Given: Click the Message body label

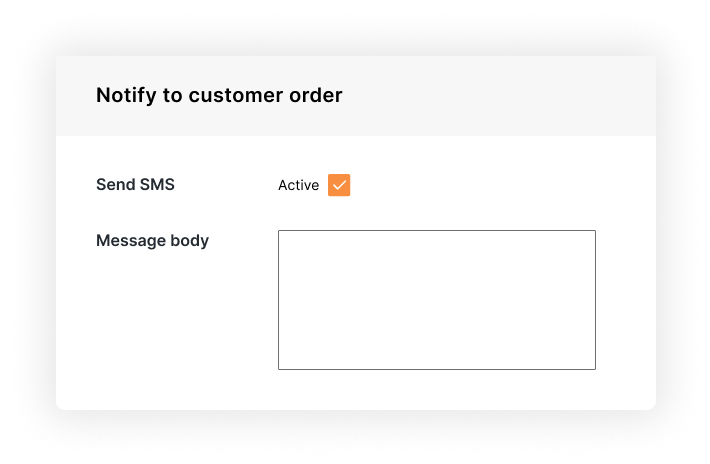Looking at the screenshot, I should pyautogui.click(x=153, y=240).
